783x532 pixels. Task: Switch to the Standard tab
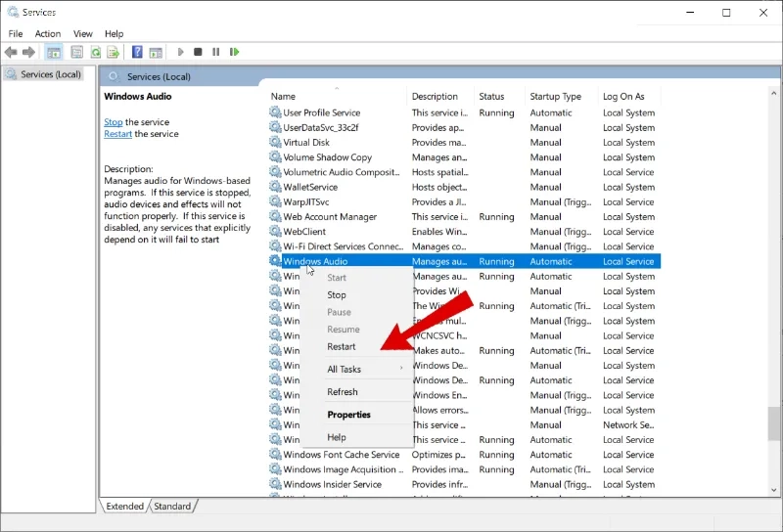click(172, 506)
